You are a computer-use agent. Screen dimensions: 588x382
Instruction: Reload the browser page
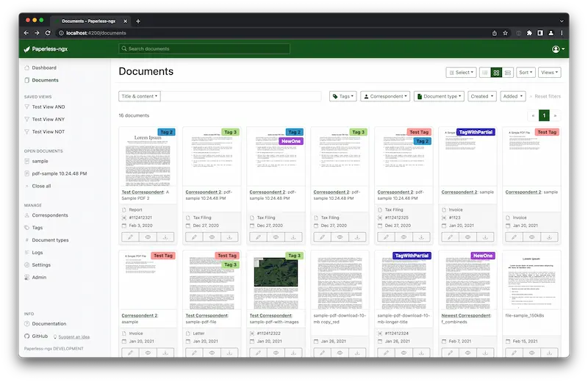(48, 33)
